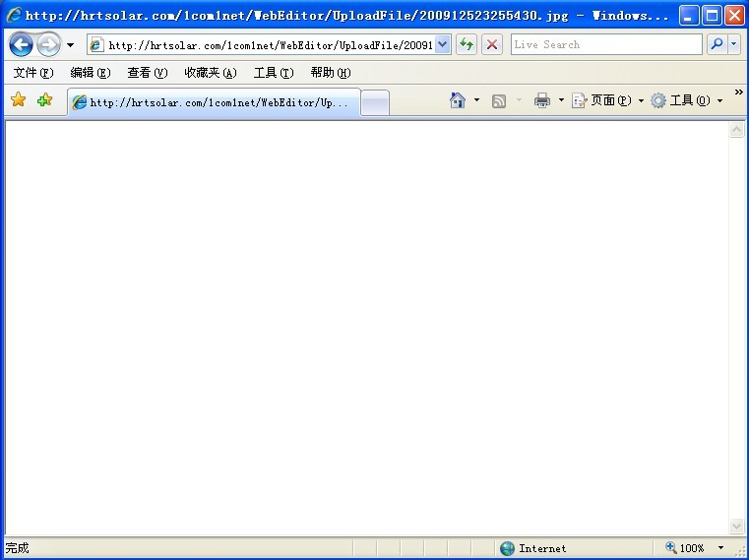Viewport: 749px width, 560px height.
Task: Open the 页面(P) toolbar menu
Action: pos(607,100)
